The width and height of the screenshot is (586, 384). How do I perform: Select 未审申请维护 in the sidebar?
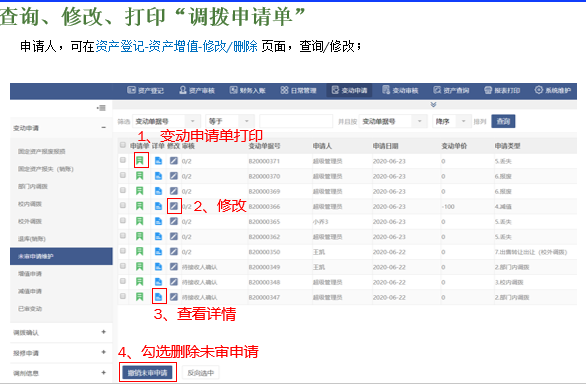tap(61, 256)
